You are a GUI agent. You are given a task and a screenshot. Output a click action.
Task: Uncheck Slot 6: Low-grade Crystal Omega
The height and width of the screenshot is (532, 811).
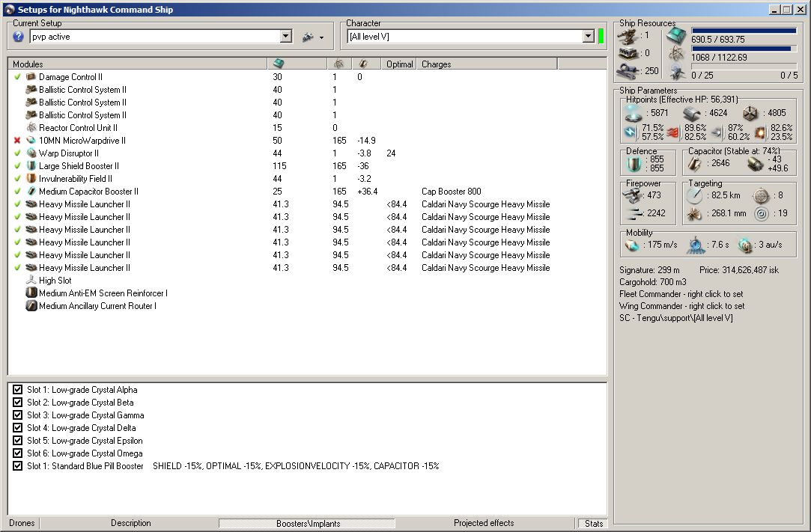[x=17, y=453]
